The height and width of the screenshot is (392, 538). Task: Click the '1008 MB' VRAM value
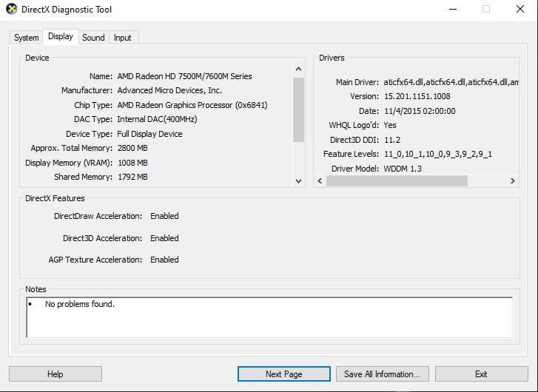(132, 163)
